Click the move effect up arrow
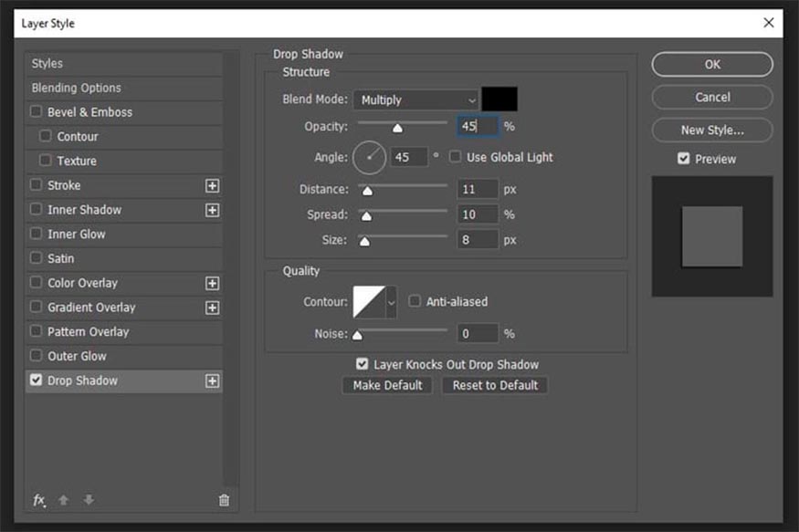799x532 pixels. point(64,500)
